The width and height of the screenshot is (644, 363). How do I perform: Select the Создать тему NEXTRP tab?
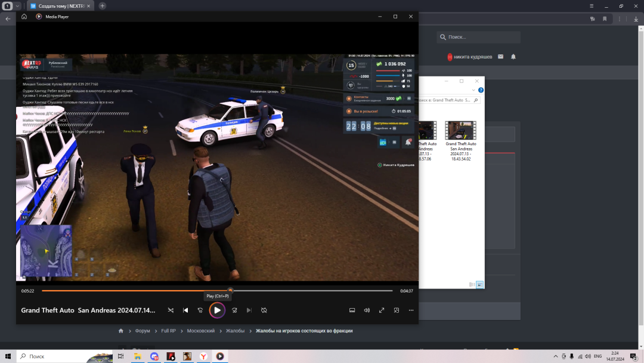click(x=61, y=6)
